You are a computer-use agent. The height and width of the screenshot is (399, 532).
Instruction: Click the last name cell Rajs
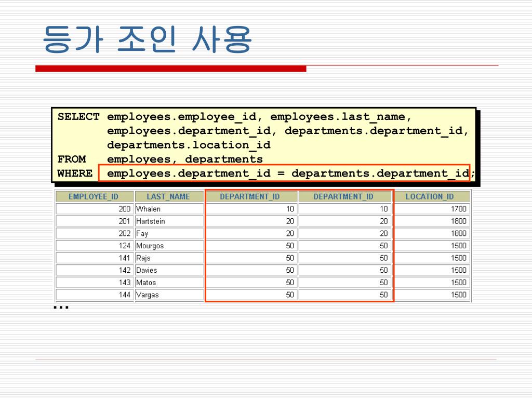169,258
